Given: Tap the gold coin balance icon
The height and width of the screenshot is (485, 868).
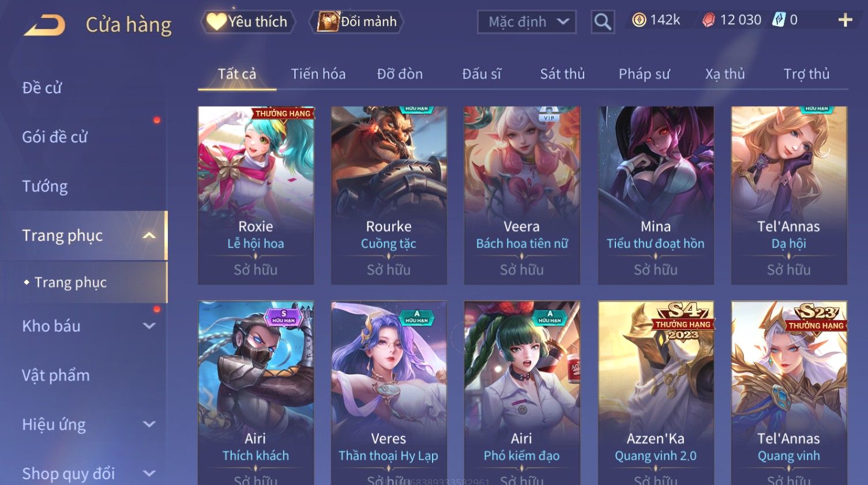Looking at the screenshot, I should click(x=639, y=20).
